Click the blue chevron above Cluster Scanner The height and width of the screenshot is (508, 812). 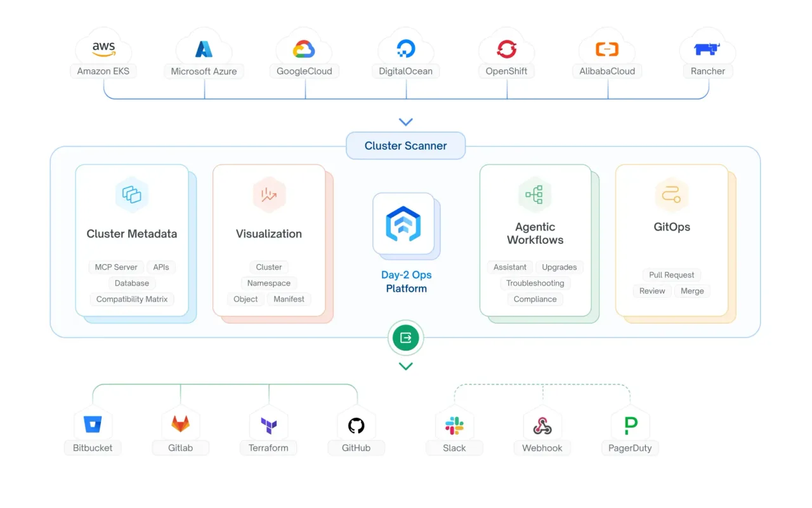coord(405,122)
